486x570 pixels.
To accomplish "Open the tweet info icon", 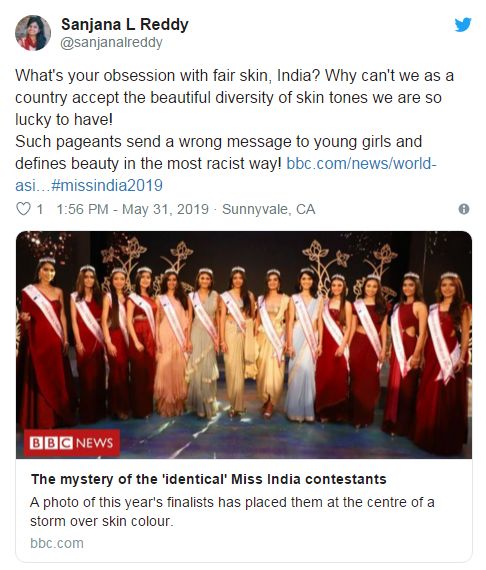I will (464, 209).
